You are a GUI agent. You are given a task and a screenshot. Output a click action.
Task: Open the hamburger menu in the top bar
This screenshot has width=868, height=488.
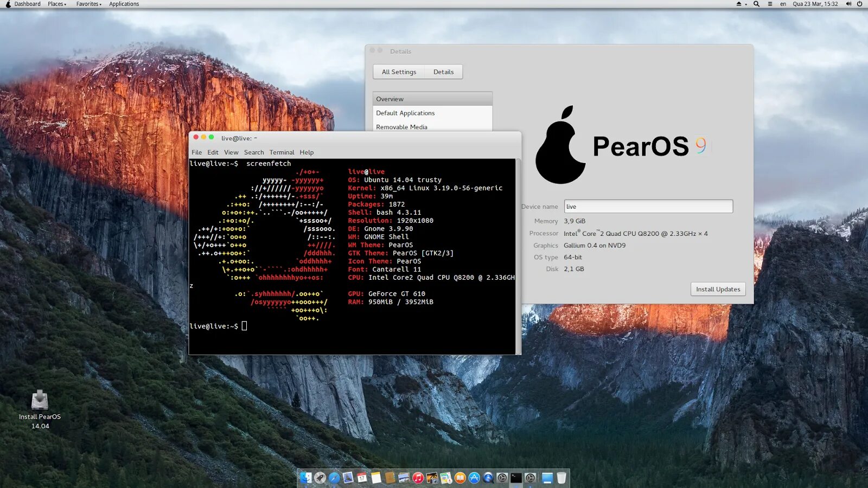[770, 4]
